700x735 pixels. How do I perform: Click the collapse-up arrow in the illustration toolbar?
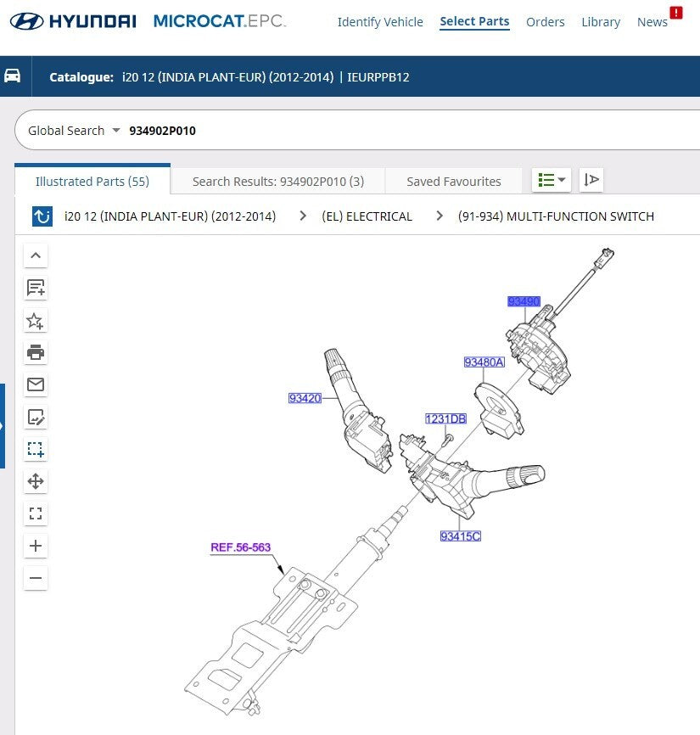[36, 255]
